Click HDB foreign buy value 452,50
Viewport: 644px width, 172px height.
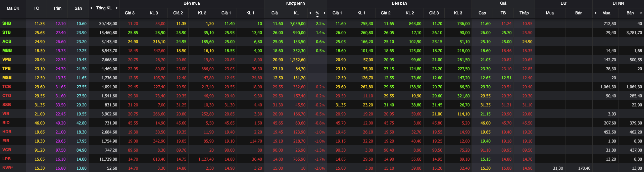[610, 132]
